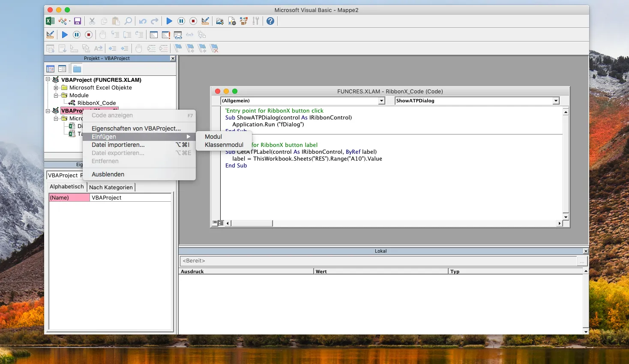Open the ShowATPDialog procedure dropdown
Viewport: 629px width, 364px height.
556,101
